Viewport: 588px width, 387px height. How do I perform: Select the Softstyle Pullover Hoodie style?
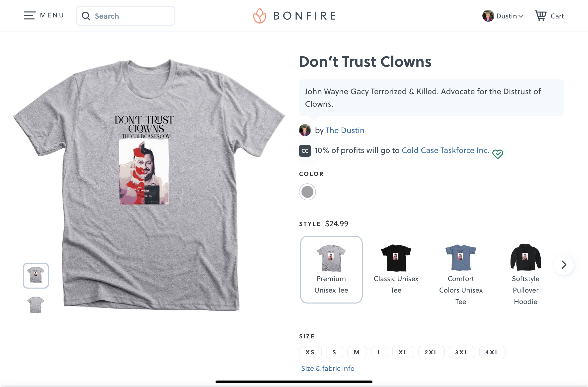click(x=525, y=274)
